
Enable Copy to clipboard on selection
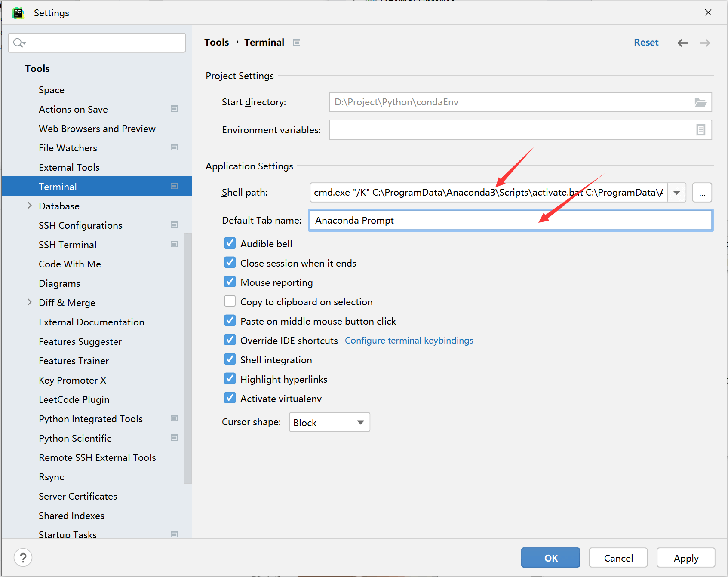click(230, 301)
